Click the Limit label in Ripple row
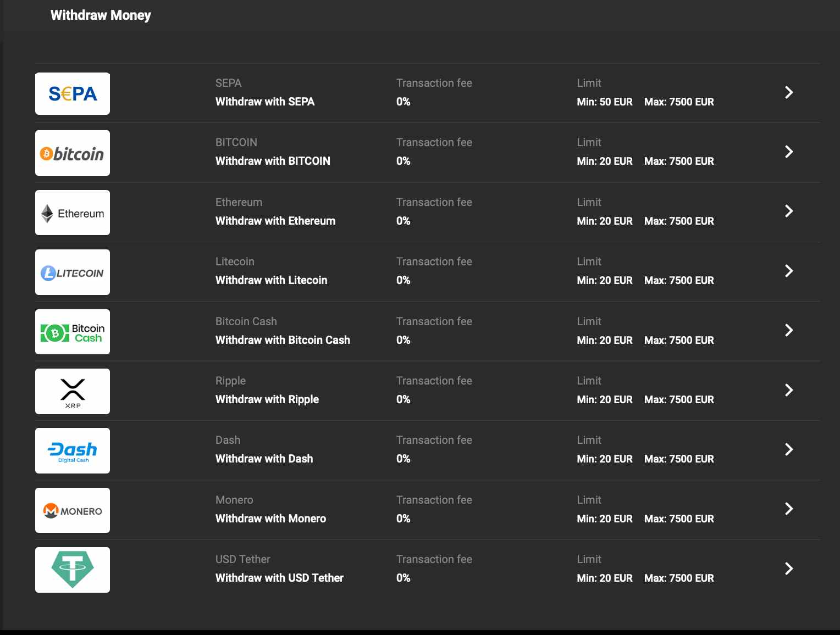Screen dimensions: 840x635 point(589,381)
